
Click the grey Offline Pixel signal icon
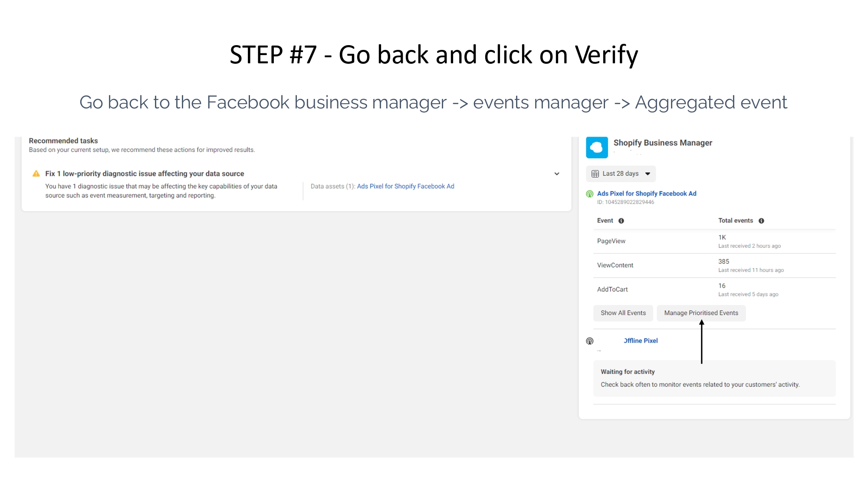pos(589,341)
